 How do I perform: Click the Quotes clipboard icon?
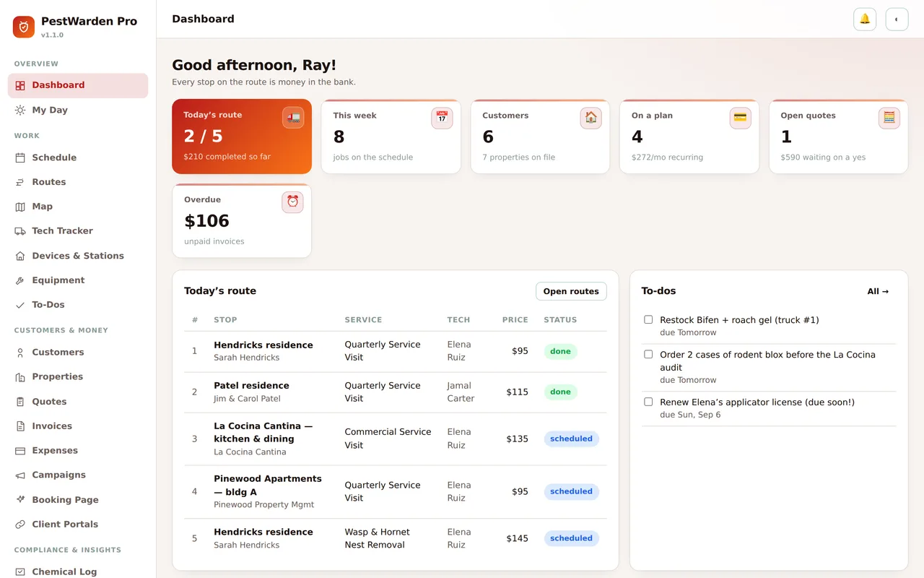point(20,402)
